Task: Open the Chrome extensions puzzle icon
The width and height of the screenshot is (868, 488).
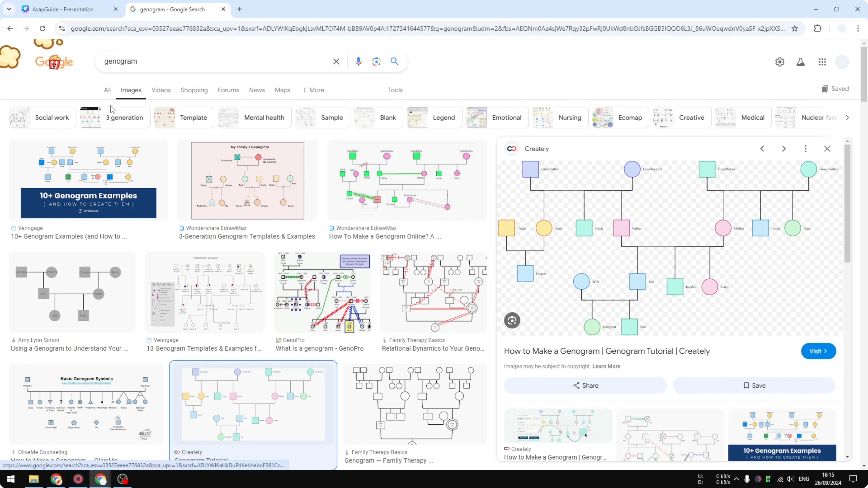Action: 818,29
